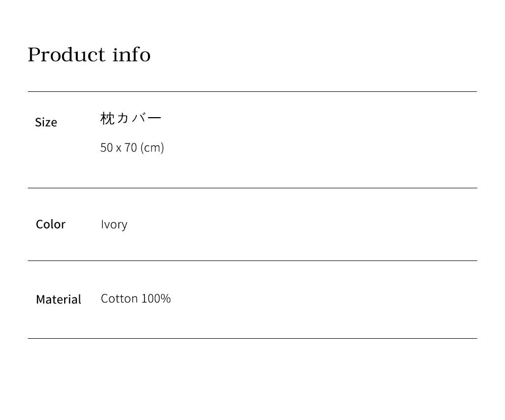Click the divider line above Size row

(x=252, y=91)
